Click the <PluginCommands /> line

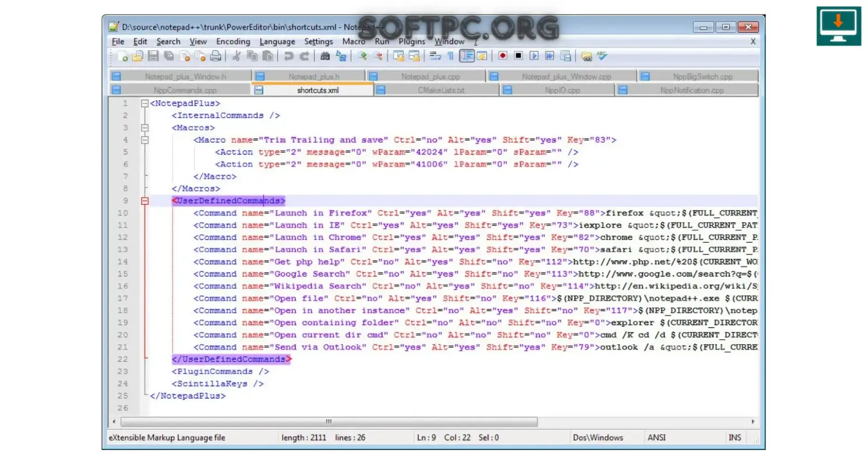coord(220,371)
